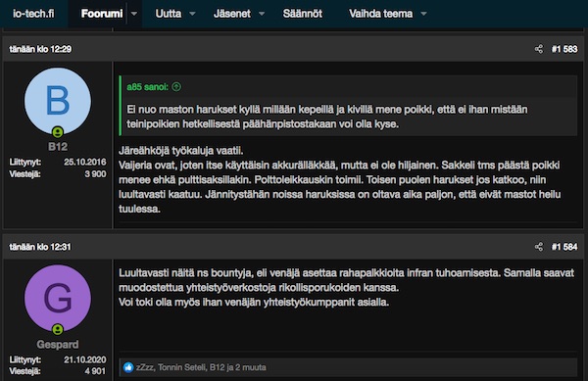
Task: Show the 2 muuta likers
Action: [x=251, y=367]
